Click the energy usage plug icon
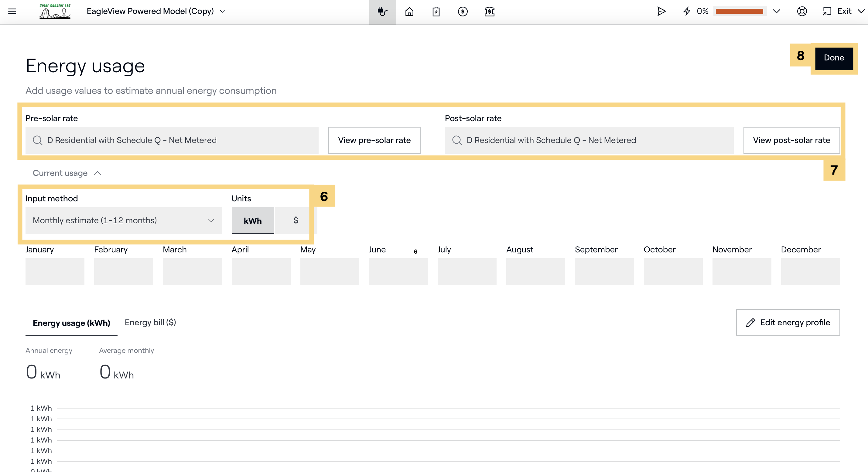 (x=382, y=12)
